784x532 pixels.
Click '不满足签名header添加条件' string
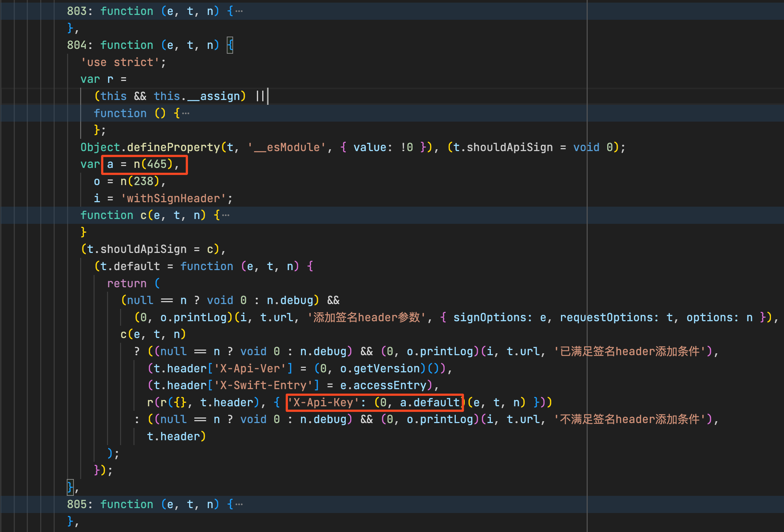point(630,419)
